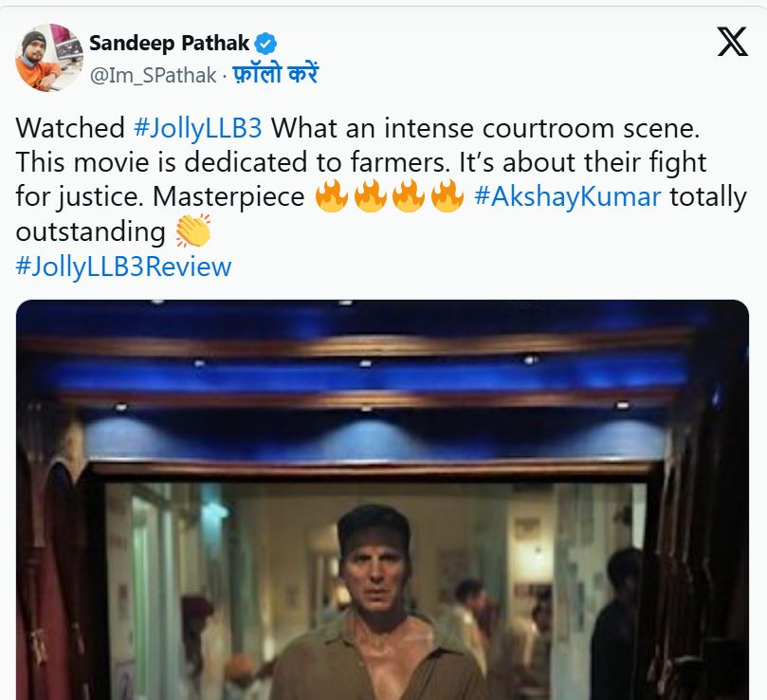Click the word "Masterpiece" in the tweet
Screen dimensions: 767x700
tap(229, 197)
